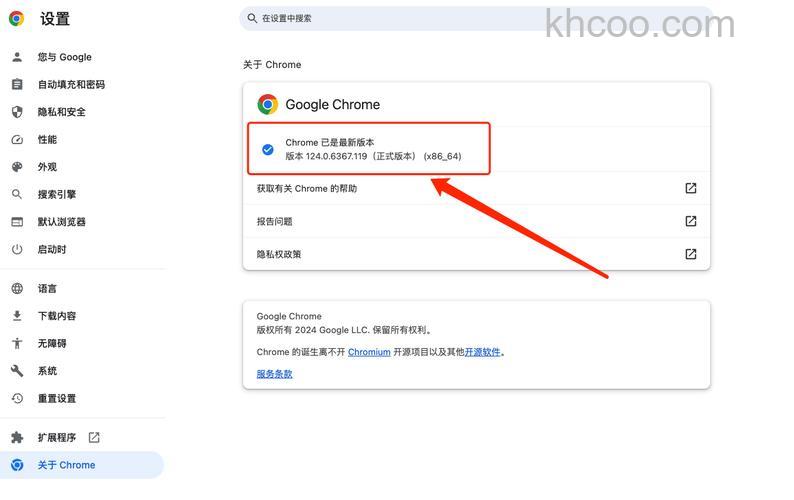
Task: Click the puzzle piece icon for 扩展程序
Action: [x=17, y=437]
